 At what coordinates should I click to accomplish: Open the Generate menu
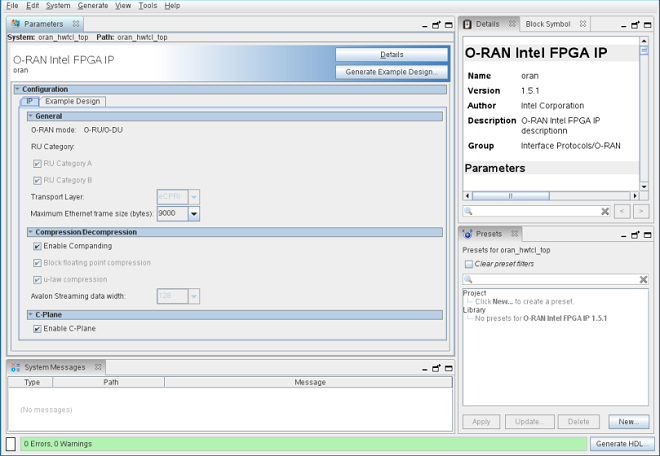93,5
